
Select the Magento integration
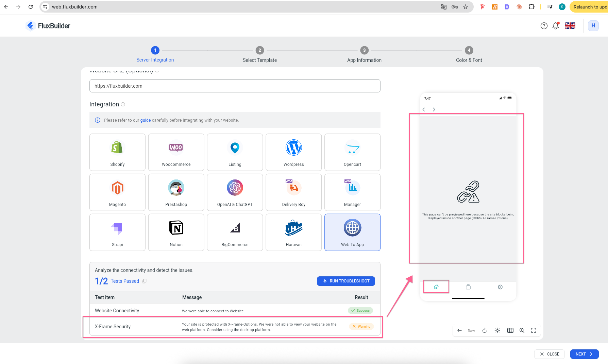click(117, 192)
